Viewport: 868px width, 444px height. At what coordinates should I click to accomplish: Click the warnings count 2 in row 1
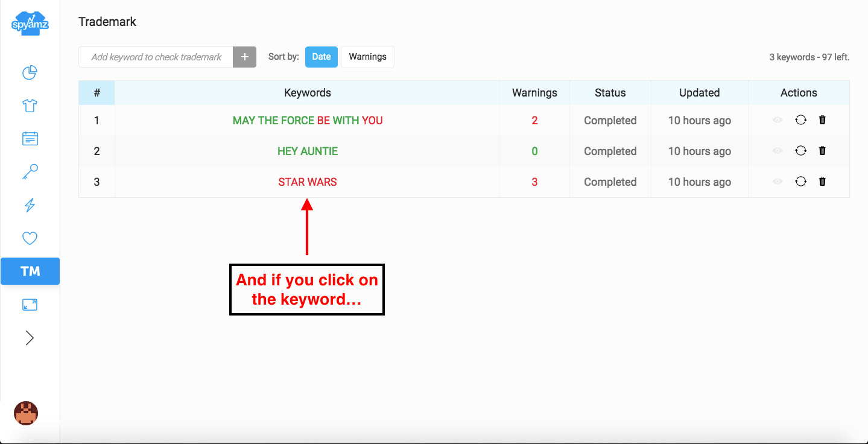click(534, 121)
